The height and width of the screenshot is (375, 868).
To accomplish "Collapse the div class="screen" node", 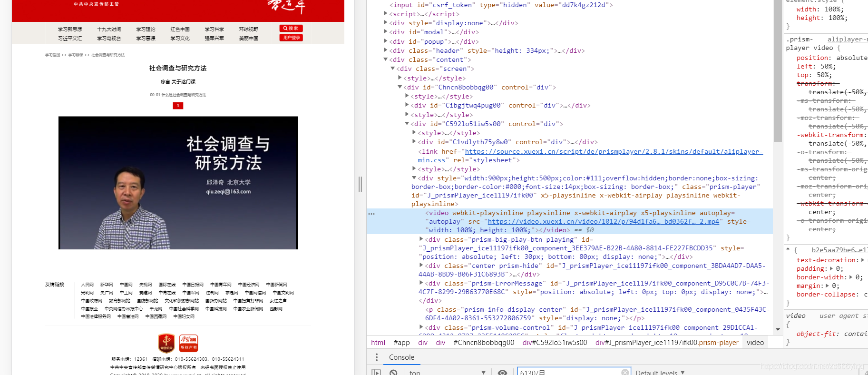I will (x=393, y=69).
